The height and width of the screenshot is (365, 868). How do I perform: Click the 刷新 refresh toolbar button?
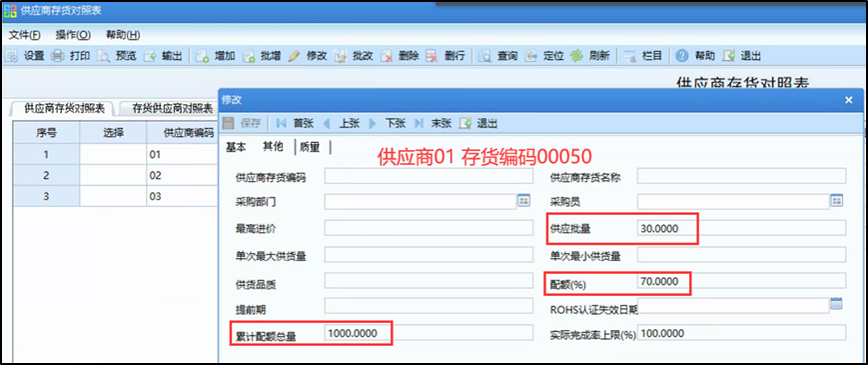(x=590, y=56)
